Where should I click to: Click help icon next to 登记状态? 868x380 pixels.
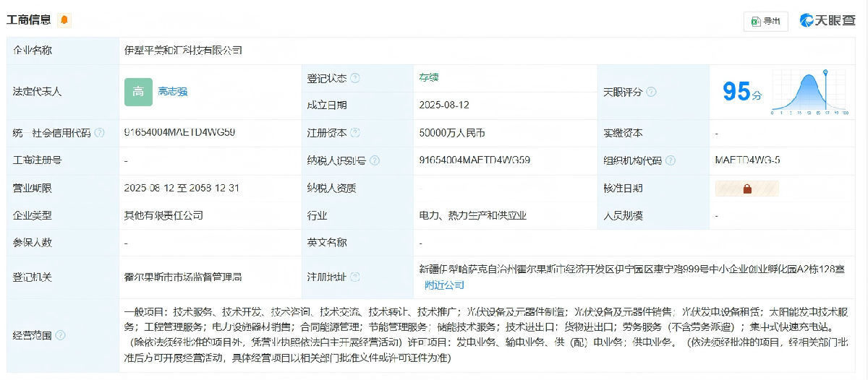[355, 78]
